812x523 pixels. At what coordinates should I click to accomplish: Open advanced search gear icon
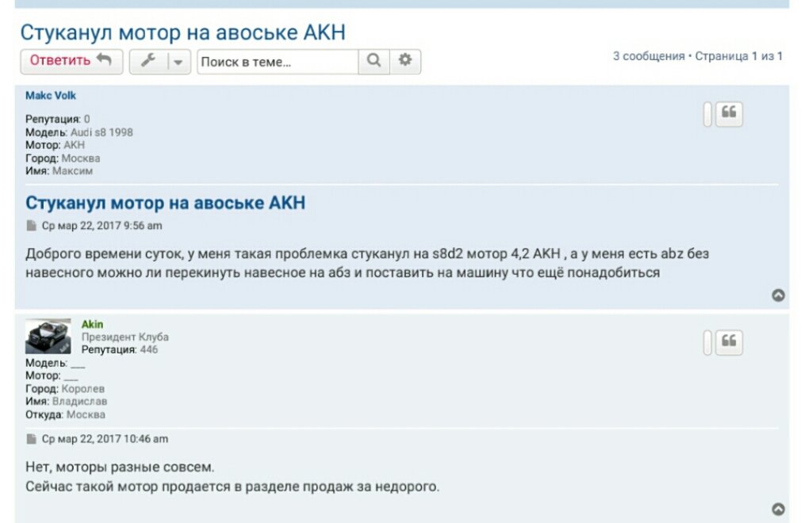click(405, 61)
